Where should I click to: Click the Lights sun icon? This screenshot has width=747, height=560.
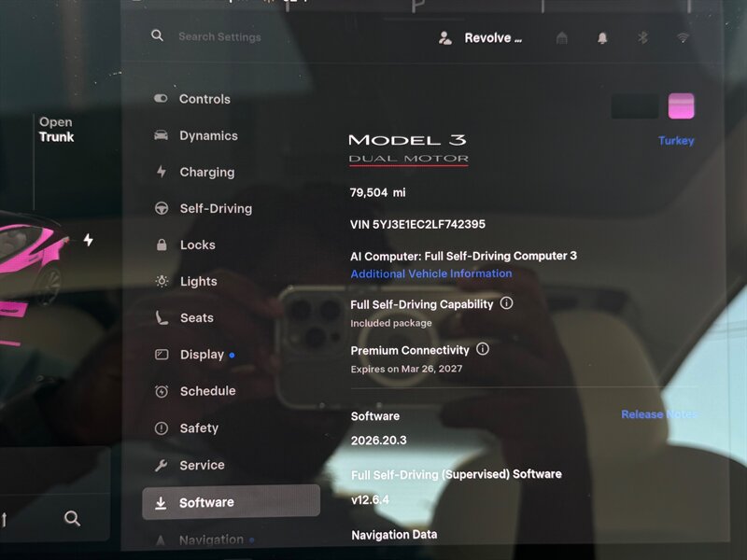[162, 281]
